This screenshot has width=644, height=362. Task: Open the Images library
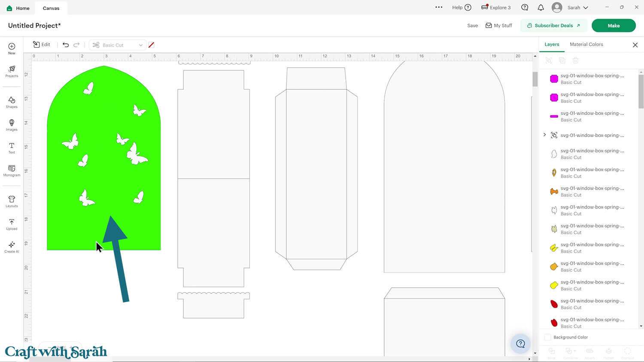coord(12,125)
